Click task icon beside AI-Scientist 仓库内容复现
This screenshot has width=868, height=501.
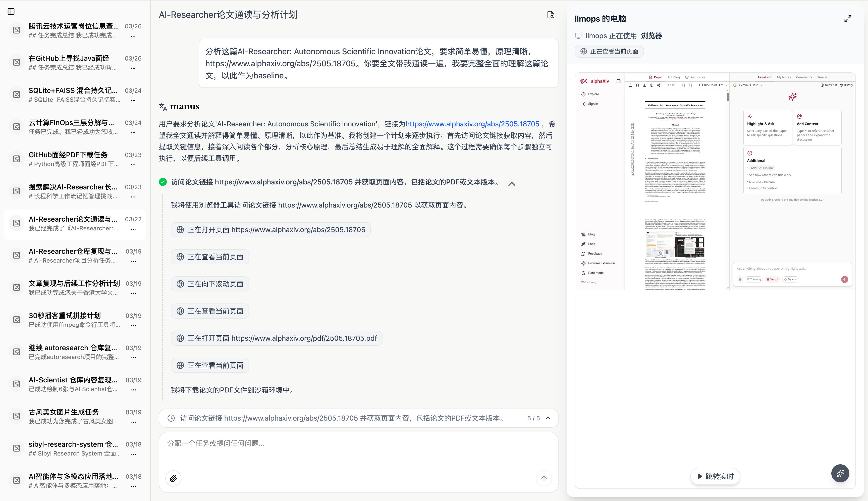pyautogui.click(x=17, y=384)
